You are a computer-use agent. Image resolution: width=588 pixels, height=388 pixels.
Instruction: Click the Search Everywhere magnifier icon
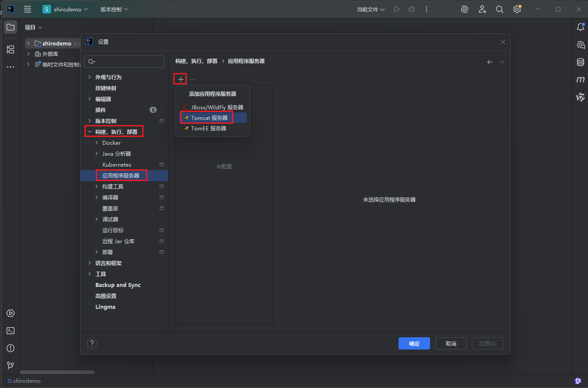coord(500,9)
